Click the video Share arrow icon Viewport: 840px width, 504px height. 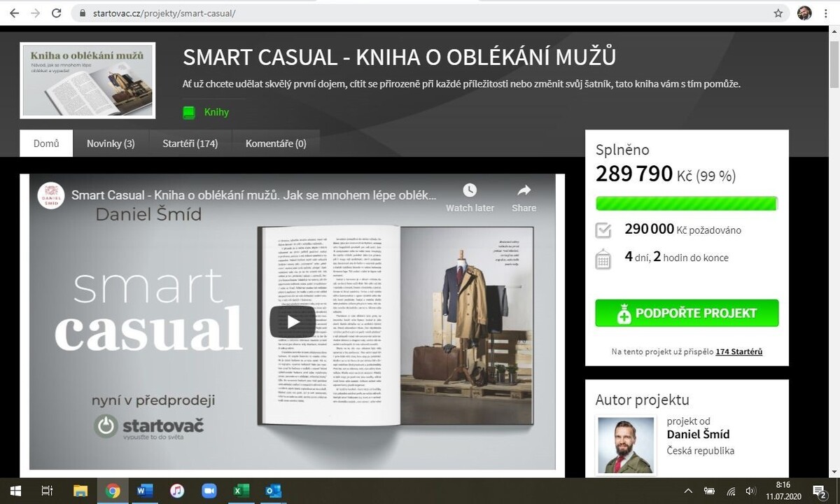coord(524,190)
